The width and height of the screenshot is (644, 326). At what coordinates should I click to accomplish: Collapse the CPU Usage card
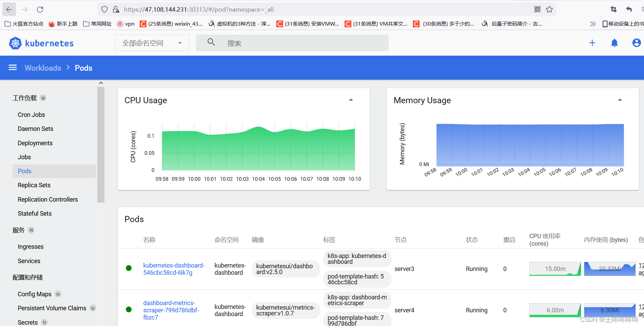[x=351, y=100]
